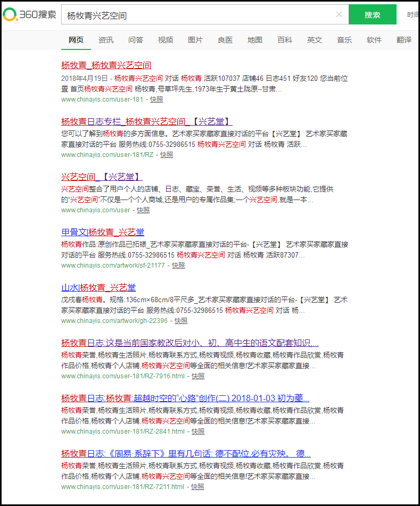
Task: Select the 视频 tab
Action: 166,40
